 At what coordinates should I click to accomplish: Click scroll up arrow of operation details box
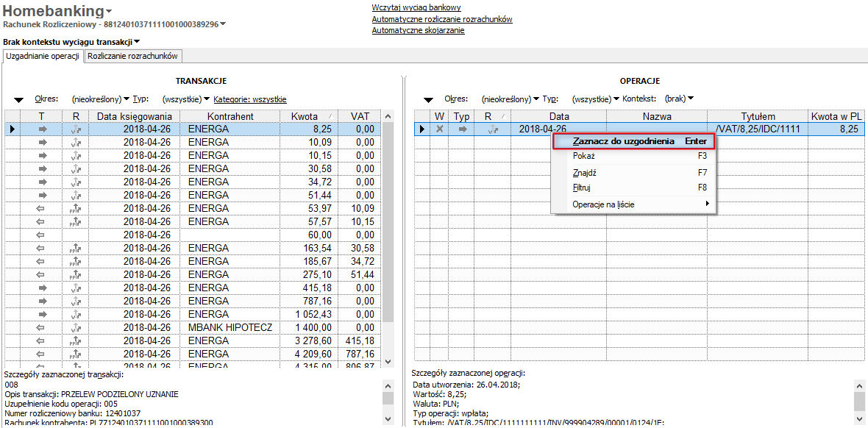(x=860, y=385)
